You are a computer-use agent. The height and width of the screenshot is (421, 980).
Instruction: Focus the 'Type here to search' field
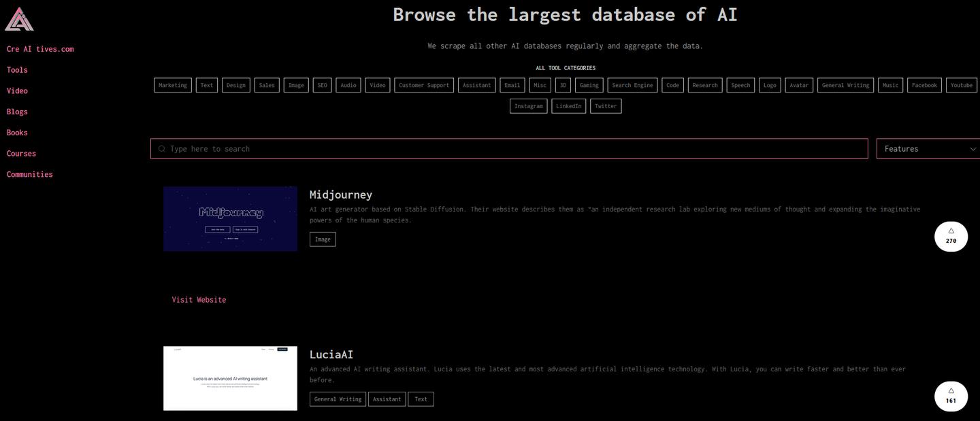coord(509,149)
